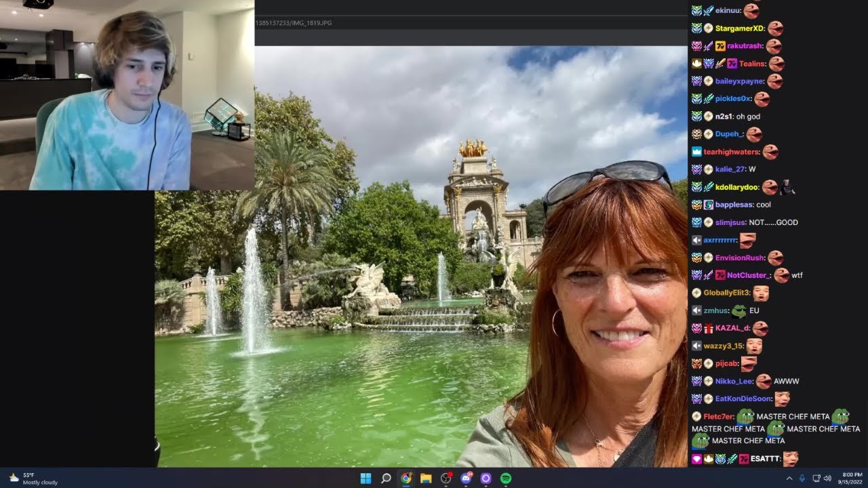Open the Windows Start menu
Screen dimensions: 868x488
pos(366,479)
